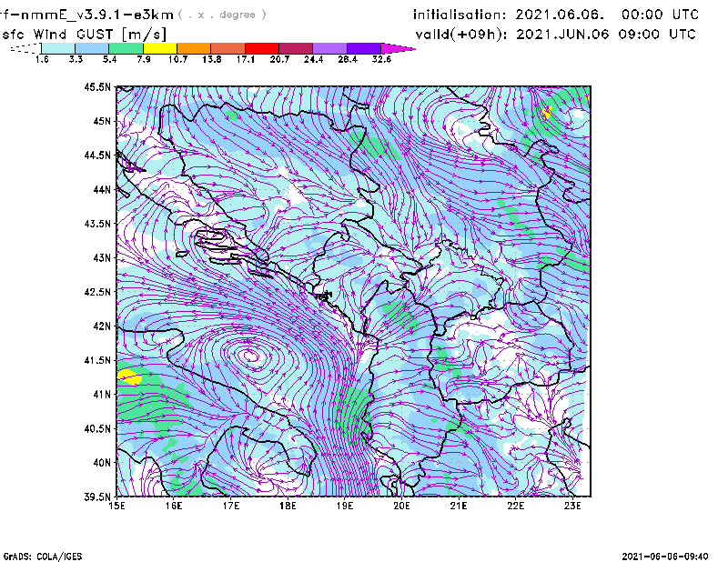Screen dimensions: 728x562
Task: Click the 'GrADS: COLA/IGES' footer text
Action: [43, 557]
